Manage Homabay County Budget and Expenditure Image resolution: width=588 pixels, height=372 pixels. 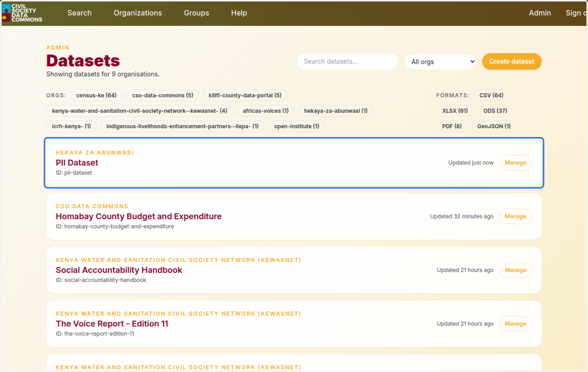tap(515, 216)
